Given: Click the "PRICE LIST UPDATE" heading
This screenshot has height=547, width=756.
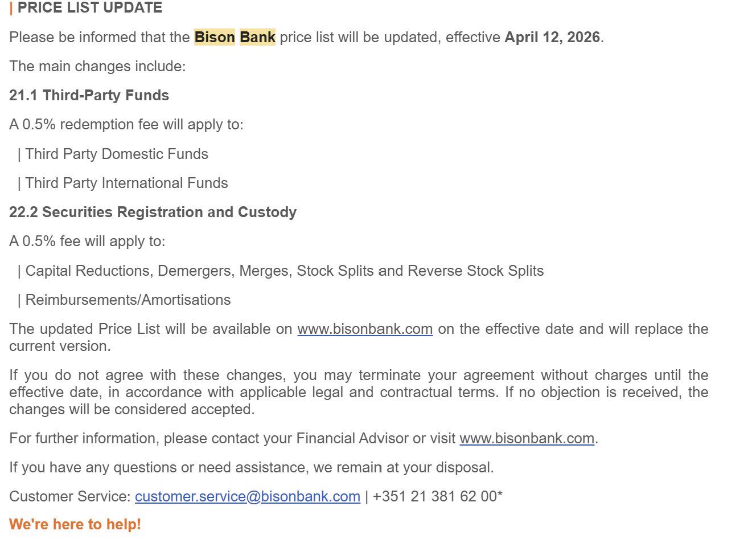Looking at the screenshot, I should tap(90, 8).
